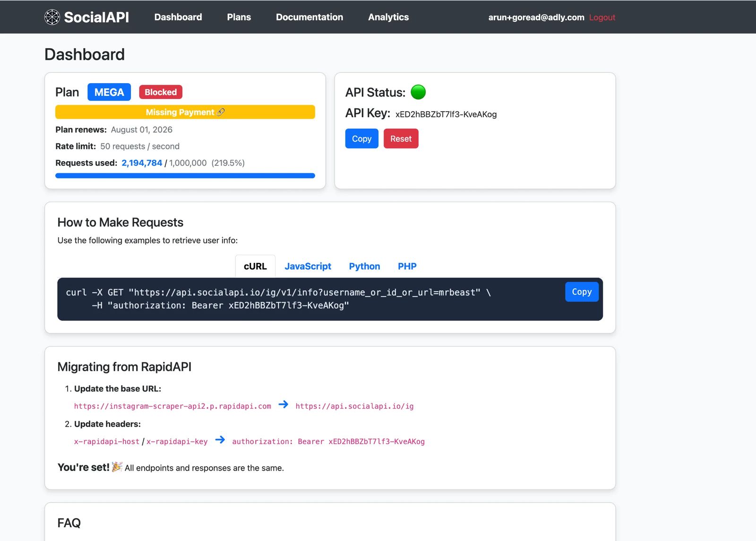Click the x-rapidapi-host header text
This screenshot has width=756, height=541.
click(x=107, y=442)
